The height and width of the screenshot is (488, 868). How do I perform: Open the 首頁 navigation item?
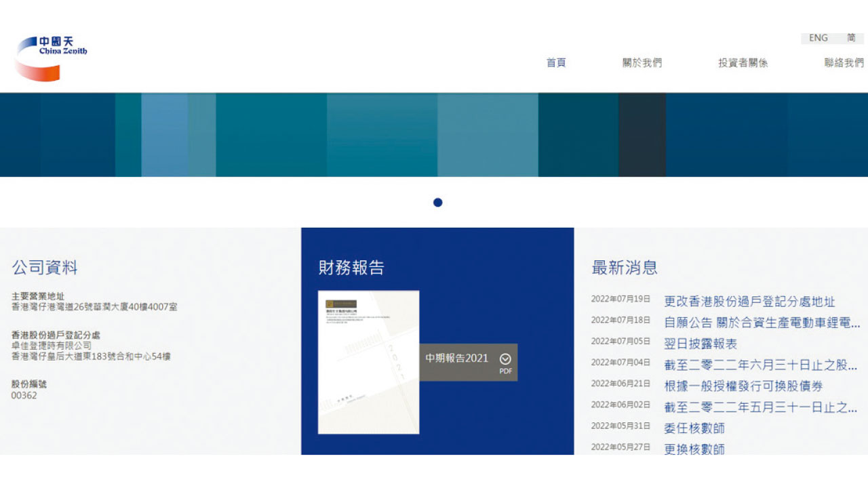[557, 62]
